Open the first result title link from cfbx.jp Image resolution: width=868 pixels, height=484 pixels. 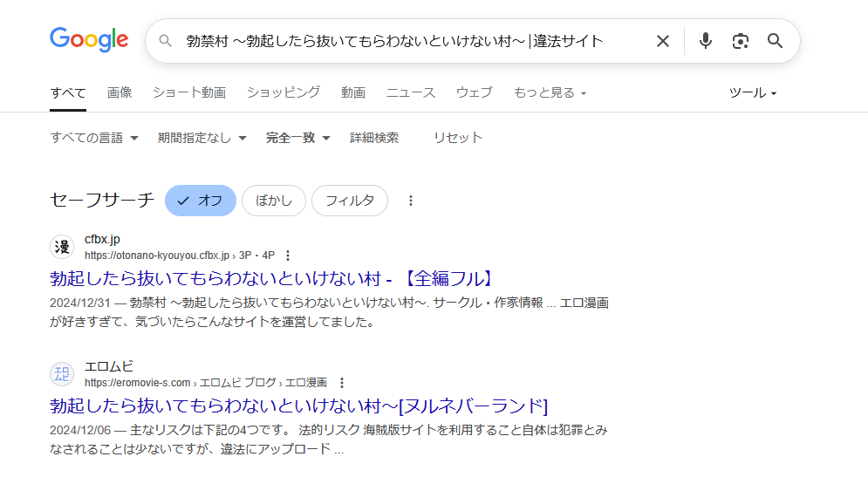pyautogui.click(x=272, y=278)
